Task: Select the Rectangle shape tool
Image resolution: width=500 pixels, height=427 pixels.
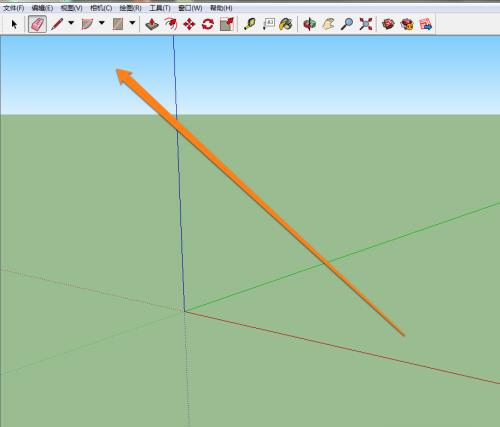Action: [118, 24]
